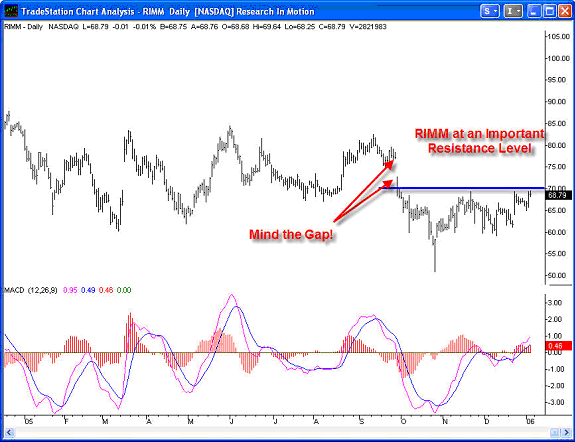This screenshot has height=442, width=575.
Task: Click the 80.00 price axis label
Action: [557, 145]
